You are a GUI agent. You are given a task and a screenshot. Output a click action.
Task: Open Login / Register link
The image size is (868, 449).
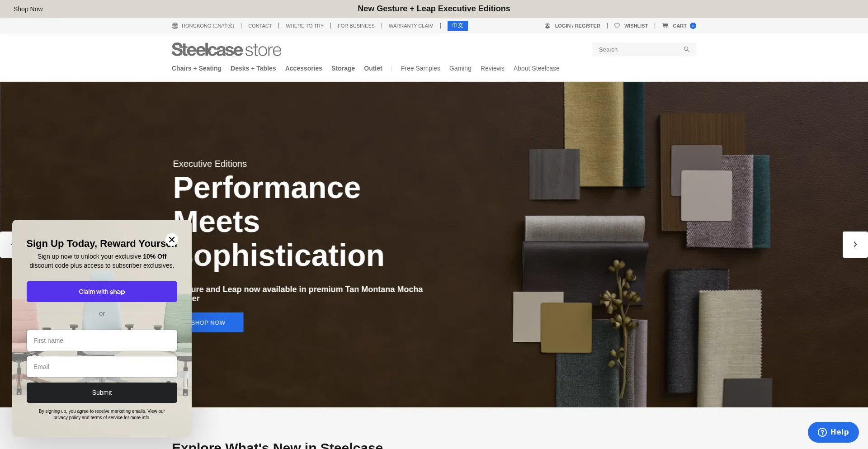pyautogui.click(x=578, y=26)
